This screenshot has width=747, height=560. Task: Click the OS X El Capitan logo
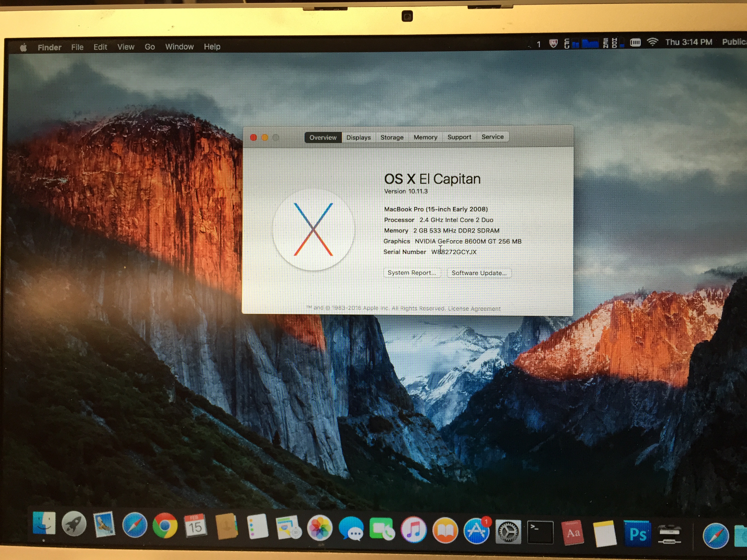coord(313,229)
